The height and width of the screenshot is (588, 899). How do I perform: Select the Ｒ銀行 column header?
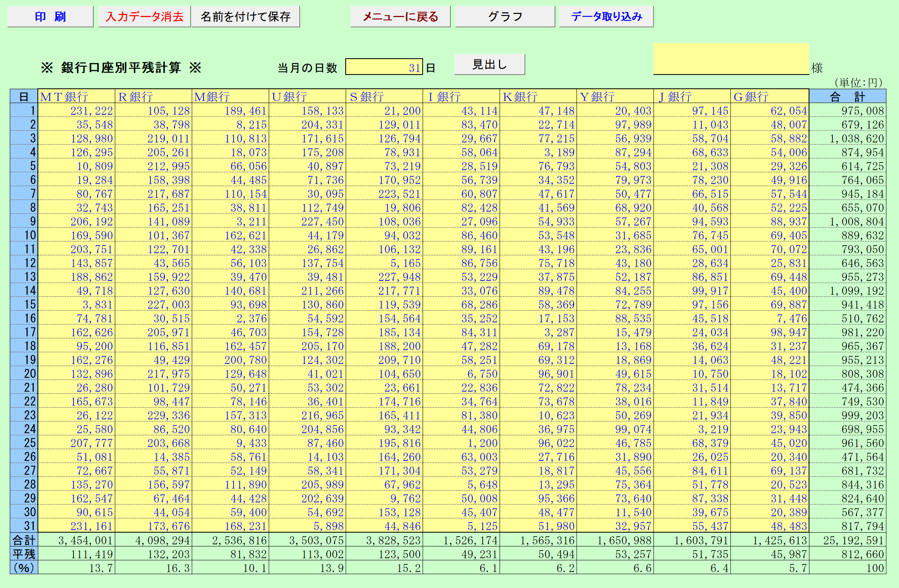[x=153, y=97]
